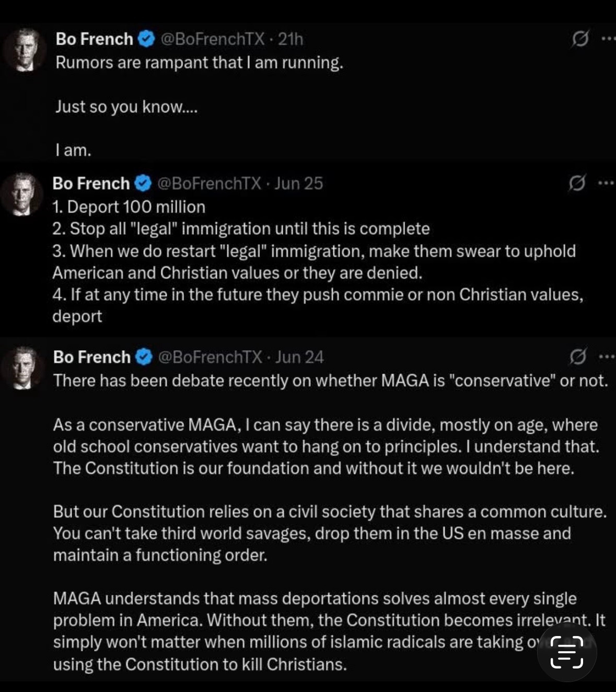Click the Bo French name on the 21h tweet
The image size is (616, 692).
tap(95, 39)
